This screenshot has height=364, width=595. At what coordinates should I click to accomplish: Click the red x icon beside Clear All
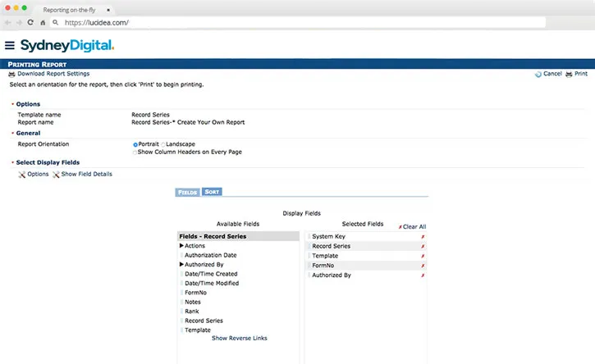[x=400, y=227]
